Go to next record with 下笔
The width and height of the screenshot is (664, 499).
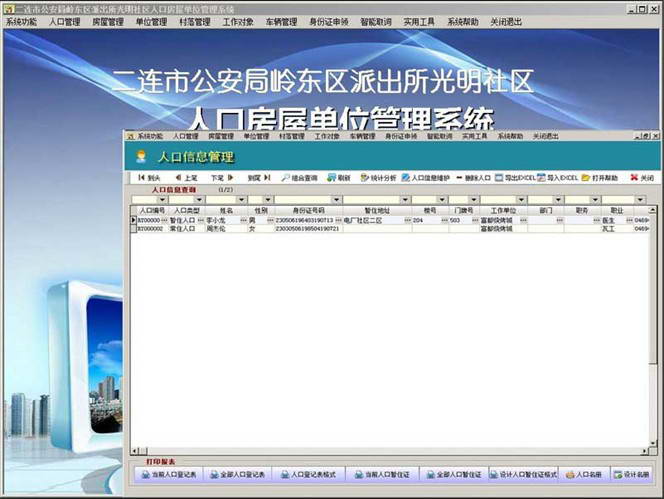coord(222,178)
